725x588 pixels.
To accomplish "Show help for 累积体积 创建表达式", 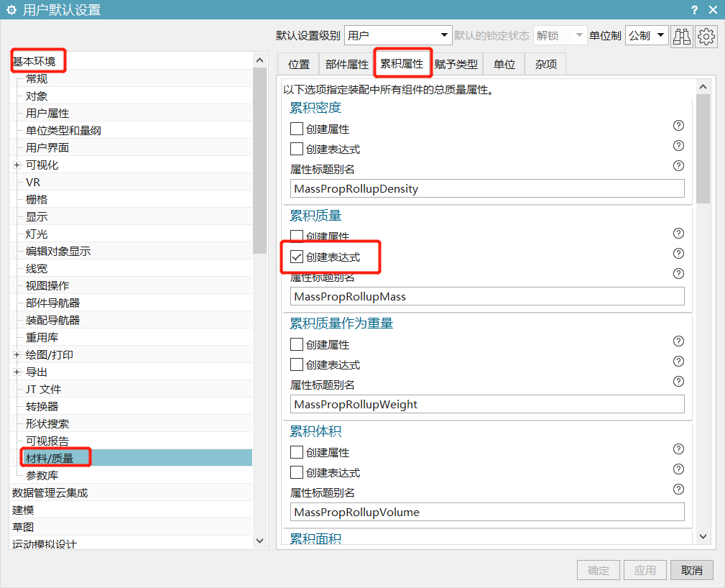I will click(678, 469).
